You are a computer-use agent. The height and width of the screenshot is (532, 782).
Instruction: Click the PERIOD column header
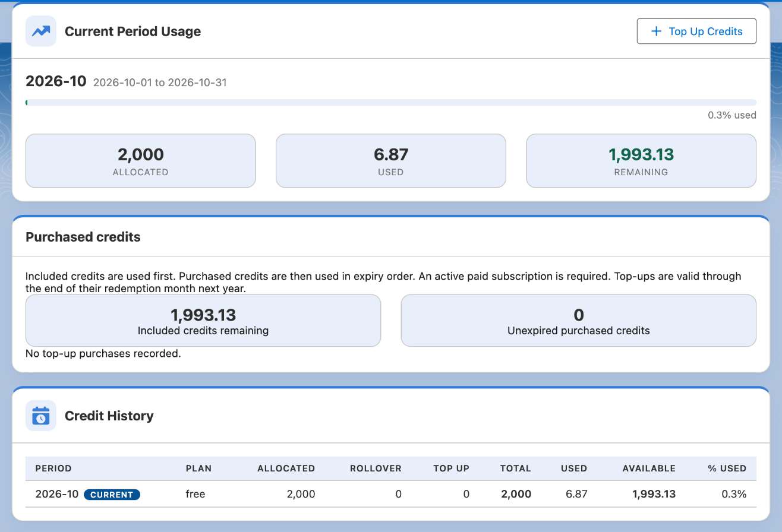coord(53,468)
